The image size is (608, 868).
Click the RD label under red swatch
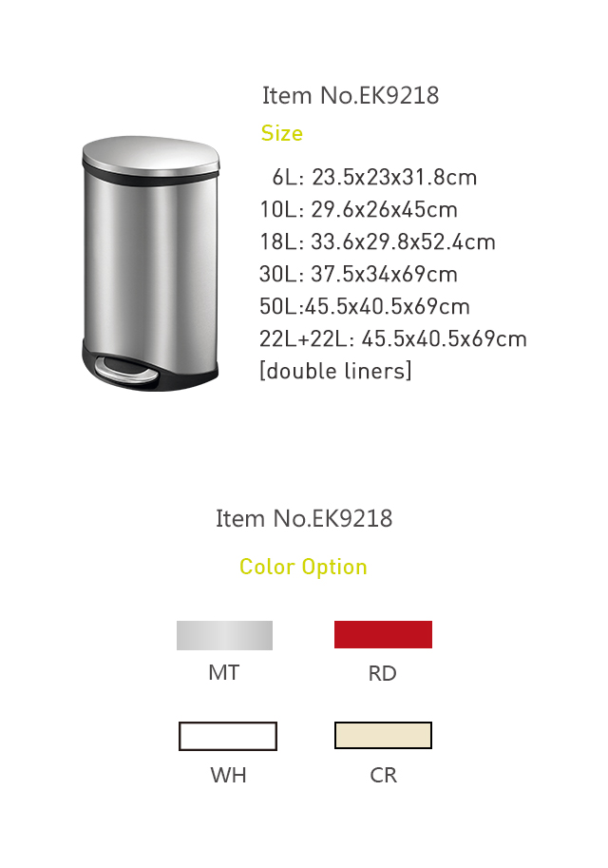click(x=383, y=674)
